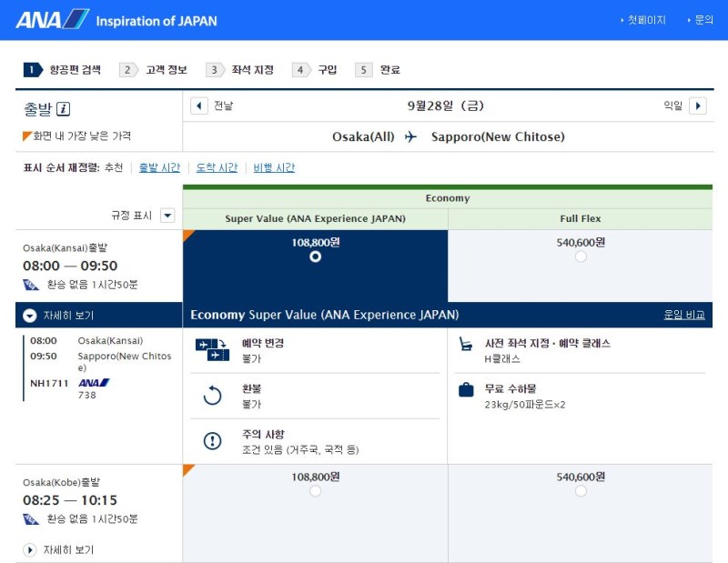Go to next day with right arrow

point(697,106)
